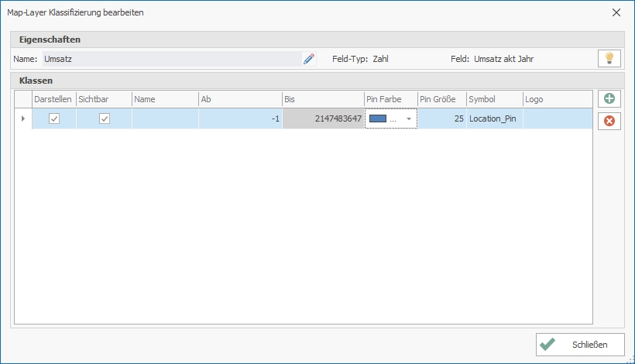Click the pencil edit icon beside Name
Image resolution: width=635 pixels, height=364 pixels.
[x=309, y=59]
